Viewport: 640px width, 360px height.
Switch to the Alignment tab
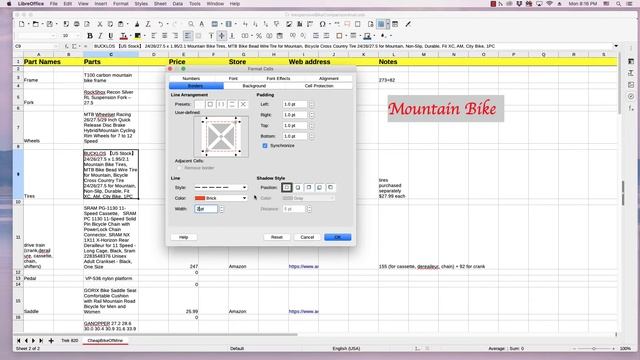(329, 78)
